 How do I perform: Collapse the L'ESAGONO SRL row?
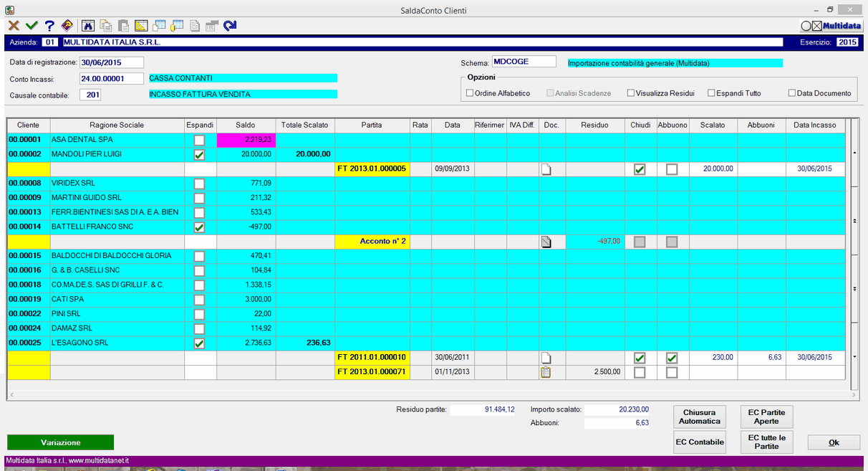point(199,343)
